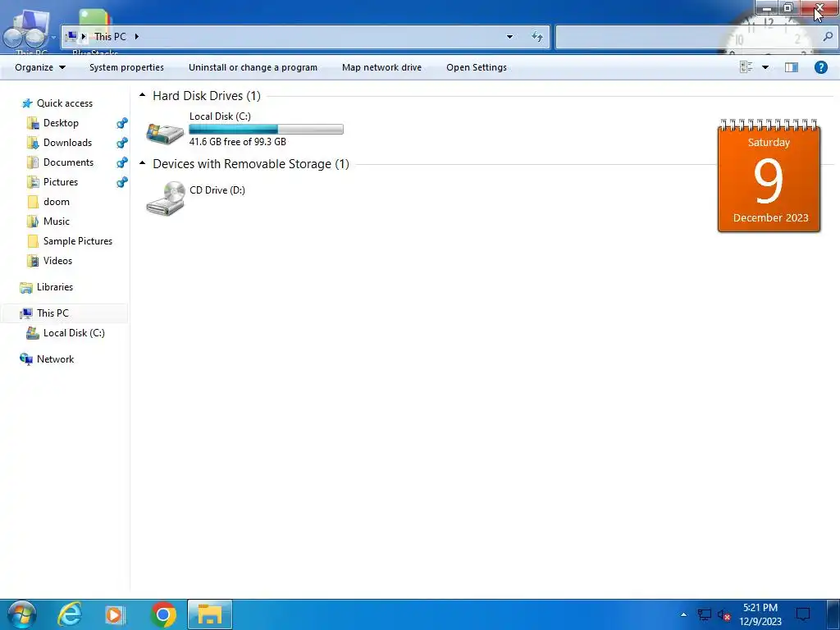Open the doom folder in sidebar
This screenshot has height=630, width=840.
57,202
